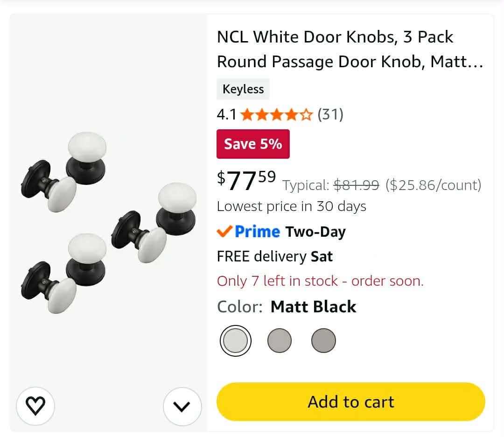
Task: Open the NCL White Door Knobs product title
Action: [350, 49]
